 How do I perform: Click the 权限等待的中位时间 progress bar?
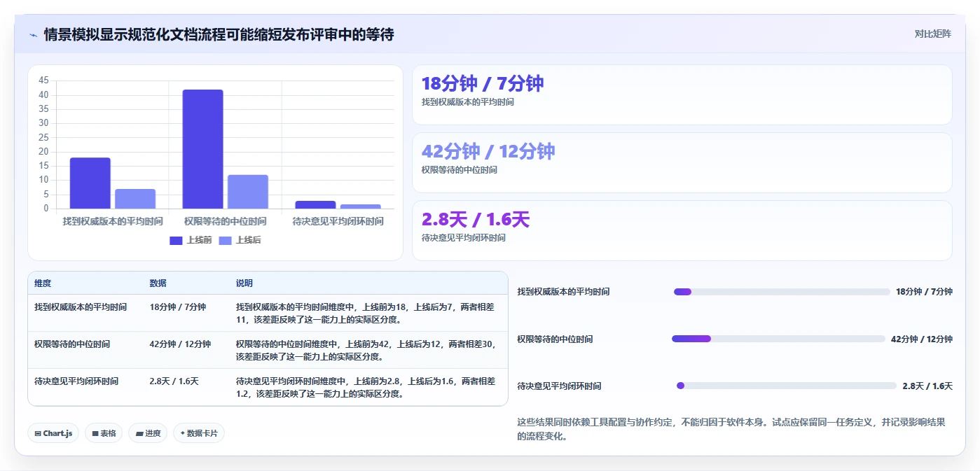pyautogui.click(x=778, y=339)
